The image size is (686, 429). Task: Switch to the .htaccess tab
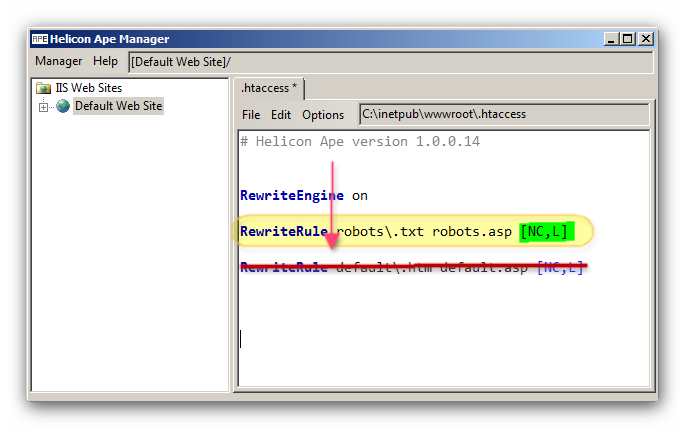click(x=270, y=88)
